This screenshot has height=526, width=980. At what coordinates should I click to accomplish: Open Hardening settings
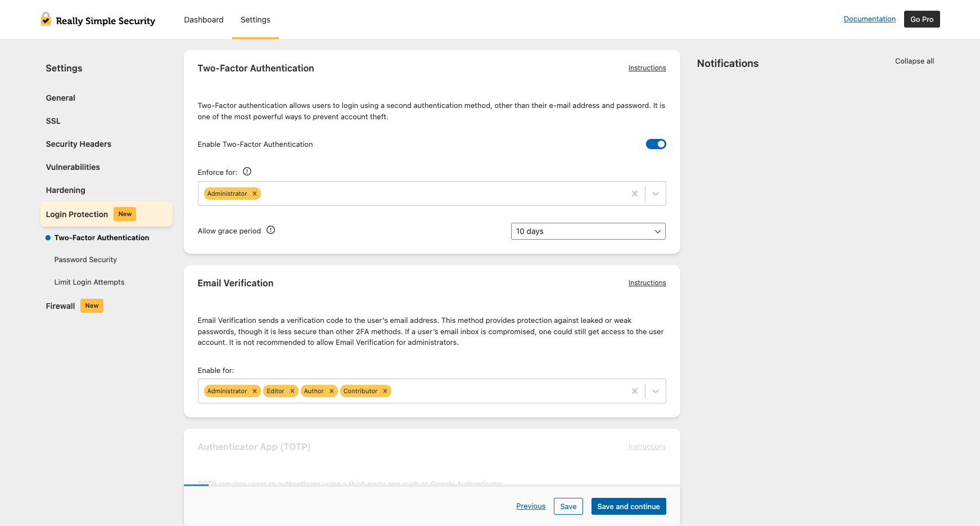(x=66, y=190)
